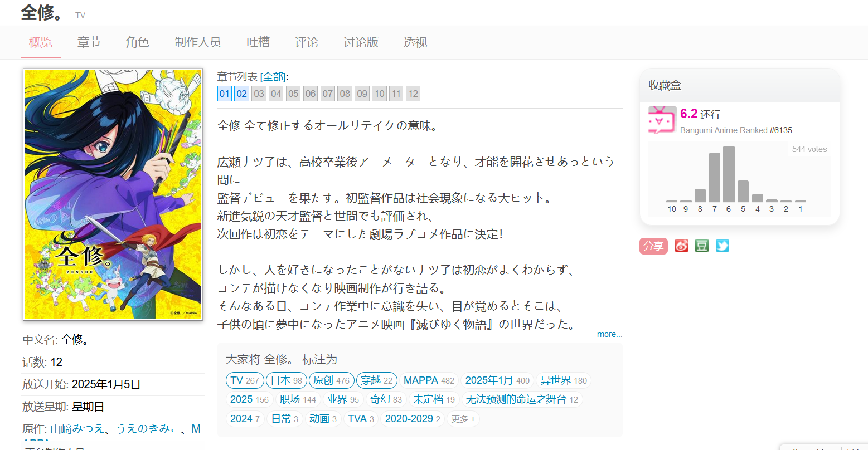868x450 pixels.
Task: Click the pink 分享 button
Action: pyautogui.click(x=653, y=246)
